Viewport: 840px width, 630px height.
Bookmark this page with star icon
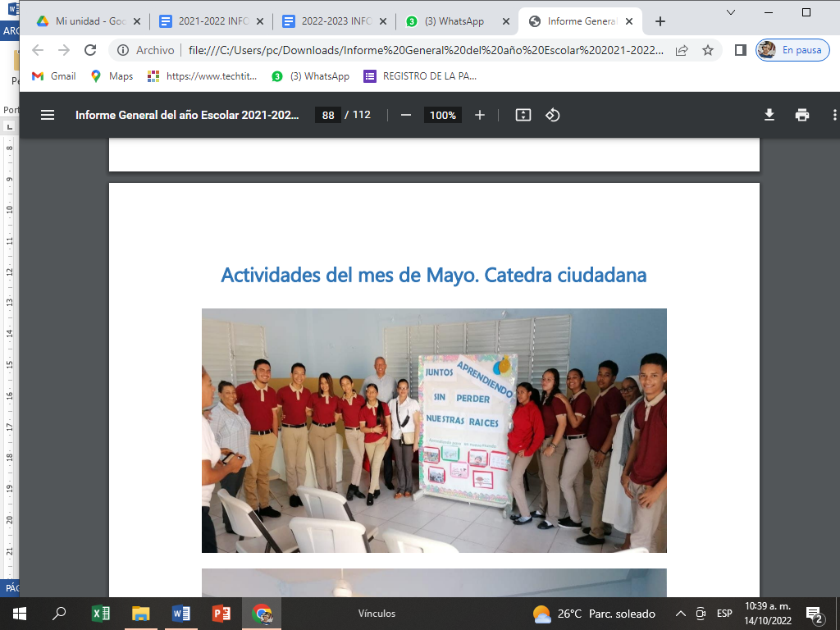(x=708, y=50)
